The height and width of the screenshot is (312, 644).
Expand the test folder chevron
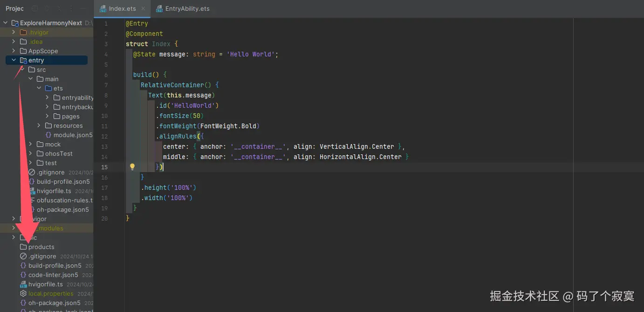[31, 163]
